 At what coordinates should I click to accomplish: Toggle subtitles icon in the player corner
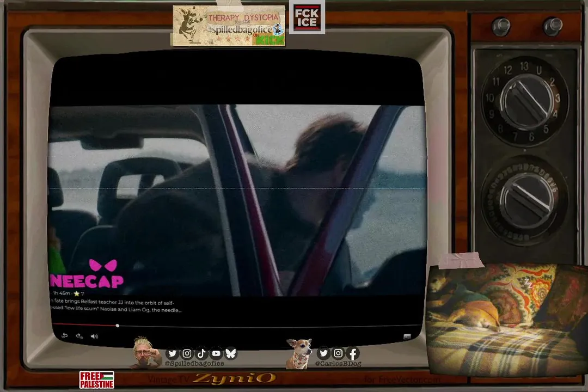(407, 336)
